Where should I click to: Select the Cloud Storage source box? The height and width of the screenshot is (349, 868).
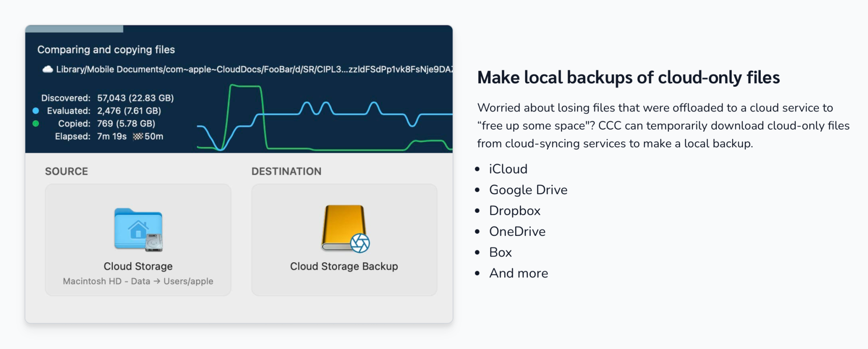[138, 240]
